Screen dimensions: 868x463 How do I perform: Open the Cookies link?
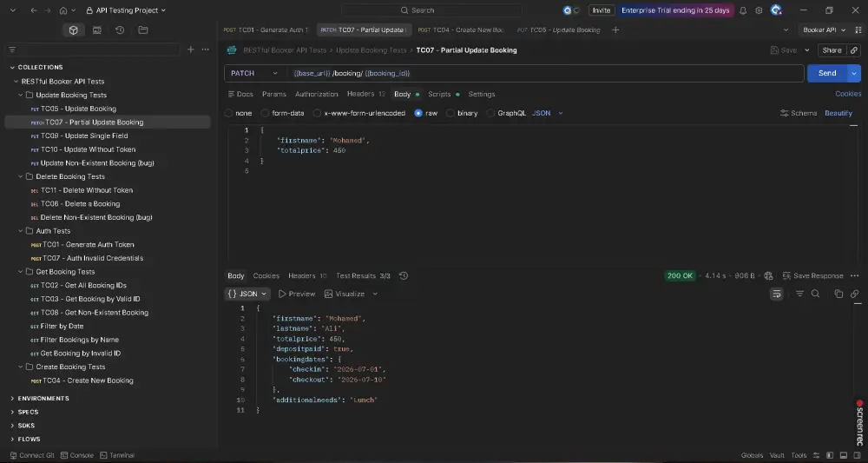pyautogui.click(x=848, y=94)
